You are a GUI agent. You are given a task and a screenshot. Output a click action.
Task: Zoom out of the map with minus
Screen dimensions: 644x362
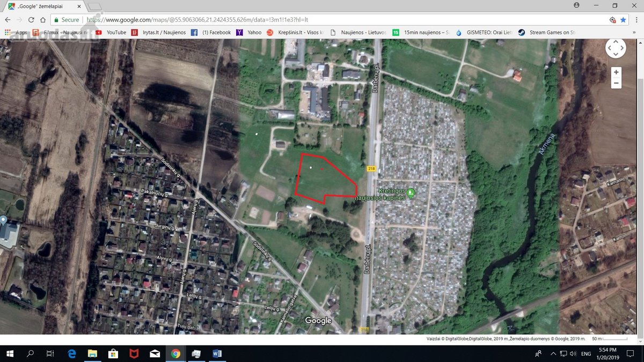pos(616,83)
